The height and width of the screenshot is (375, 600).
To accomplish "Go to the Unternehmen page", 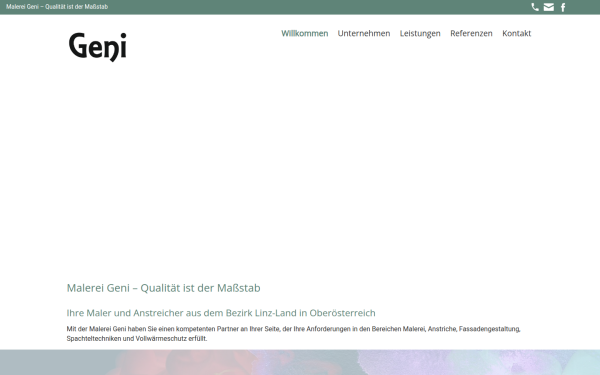I will coord(364,33).
